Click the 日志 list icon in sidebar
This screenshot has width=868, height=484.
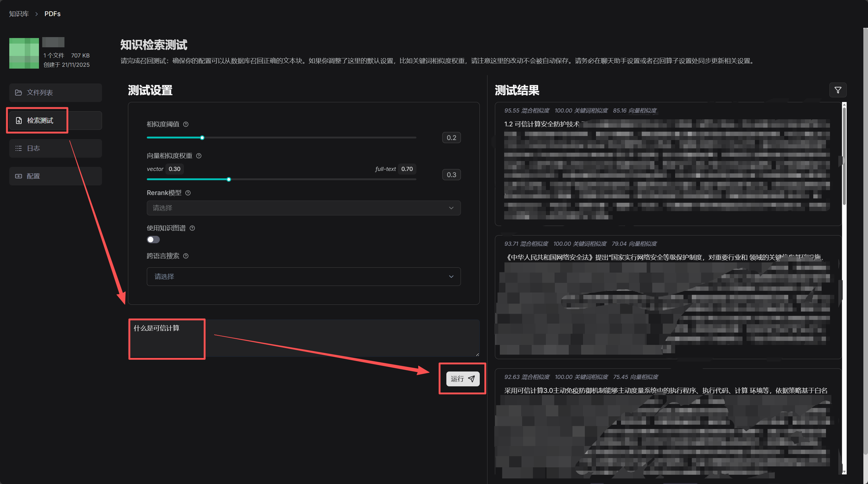19,148
